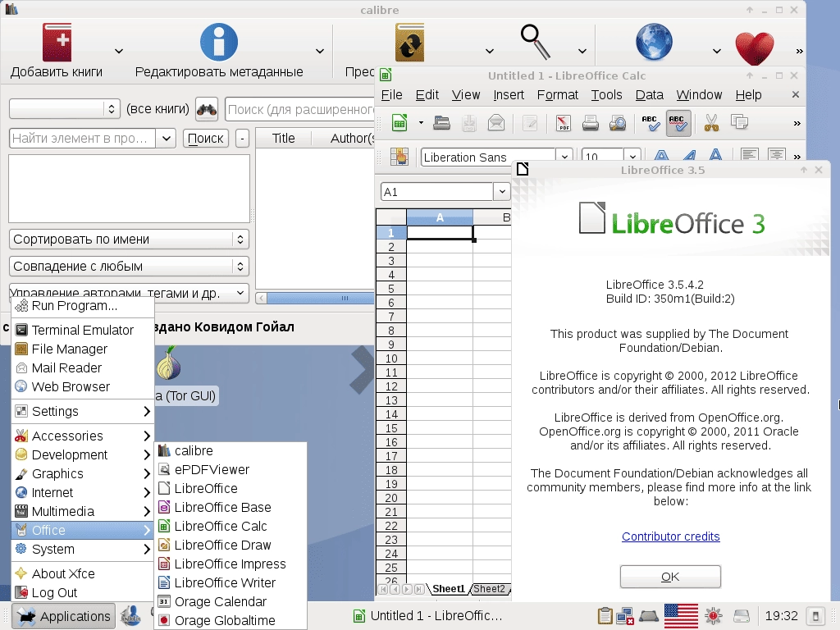Click the Document as E-mail envelope icon
The height and width of the screenshot is (630, 840).
(496, 123)
